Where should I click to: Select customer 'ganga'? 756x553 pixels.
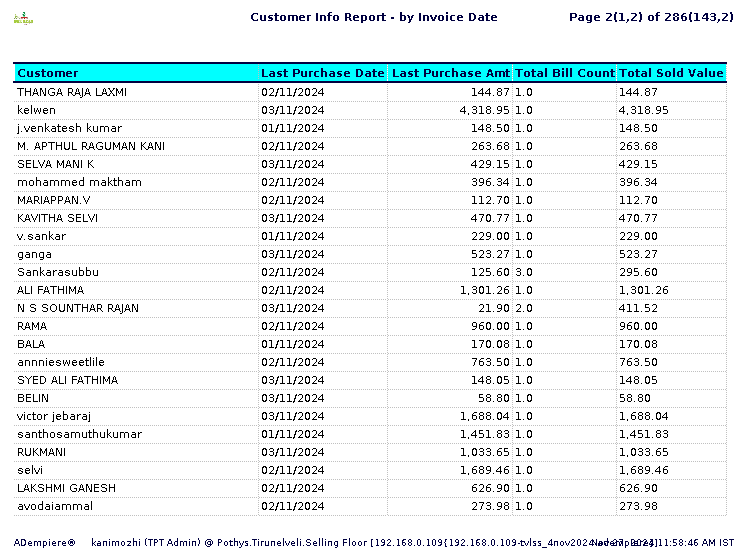click(x=34, y=254)
